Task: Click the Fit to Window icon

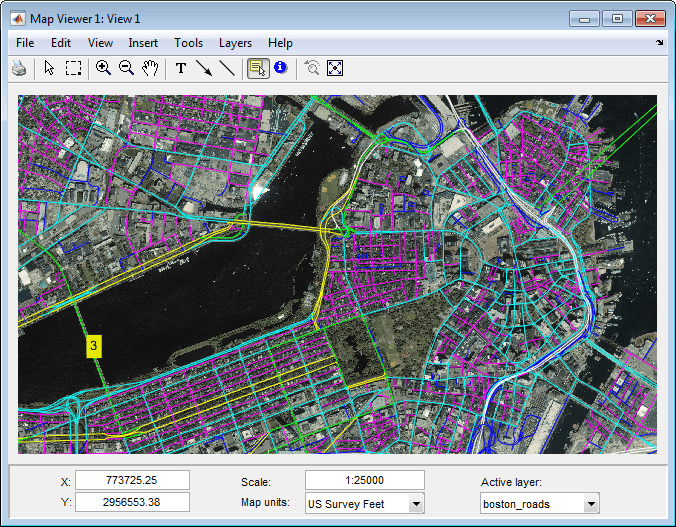Action: (x=335, y=68)
